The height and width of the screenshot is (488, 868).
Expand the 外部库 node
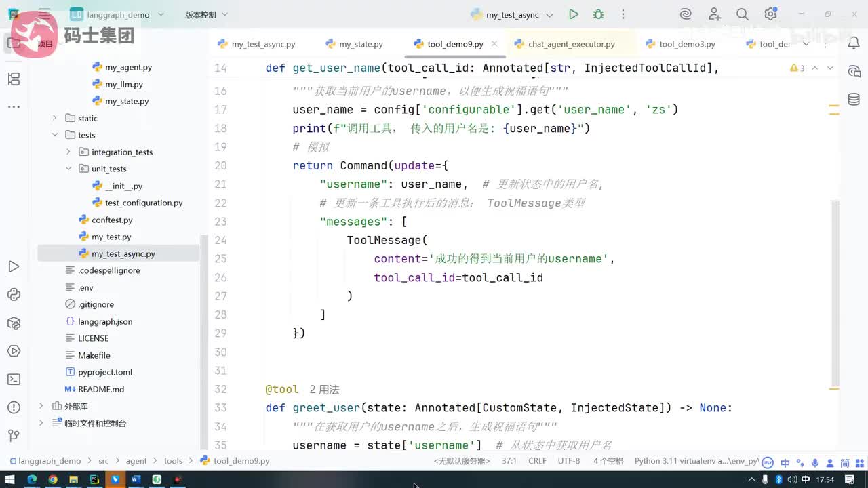41,406
